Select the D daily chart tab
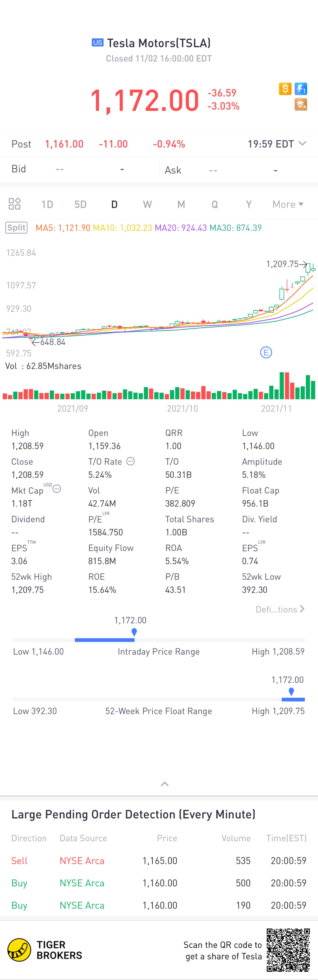The image size is (318, 980). coord(114,204)
